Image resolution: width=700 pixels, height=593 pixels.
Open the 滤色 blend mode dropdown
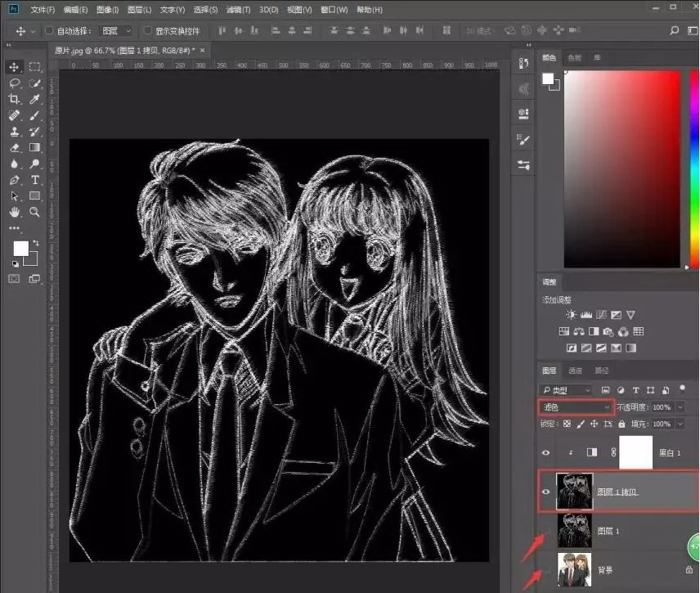coord(576,407)
